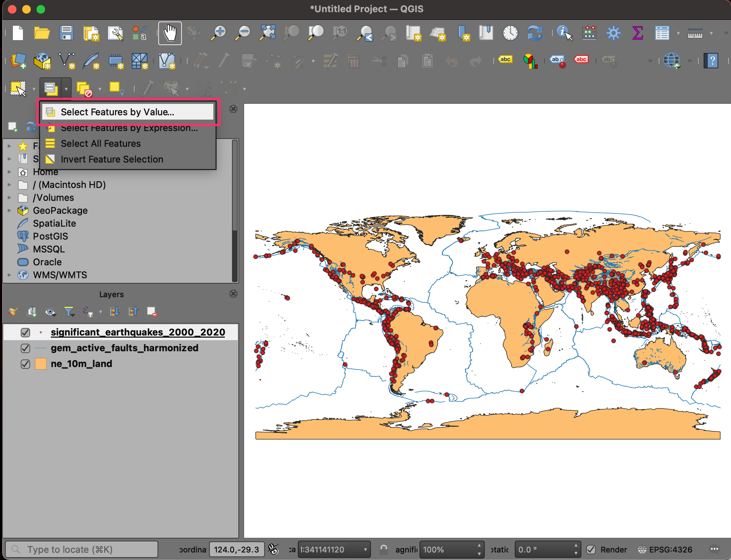Click the Select Features by Value toolbar button
Screen dimensions: 731x560
pos(50,89)
